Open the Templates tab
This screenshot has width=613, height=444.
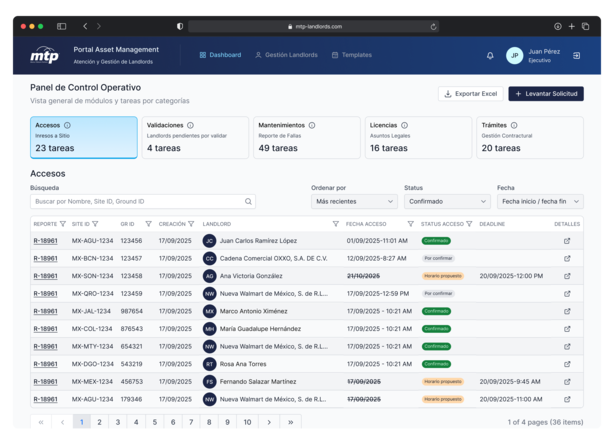(351, 55)
